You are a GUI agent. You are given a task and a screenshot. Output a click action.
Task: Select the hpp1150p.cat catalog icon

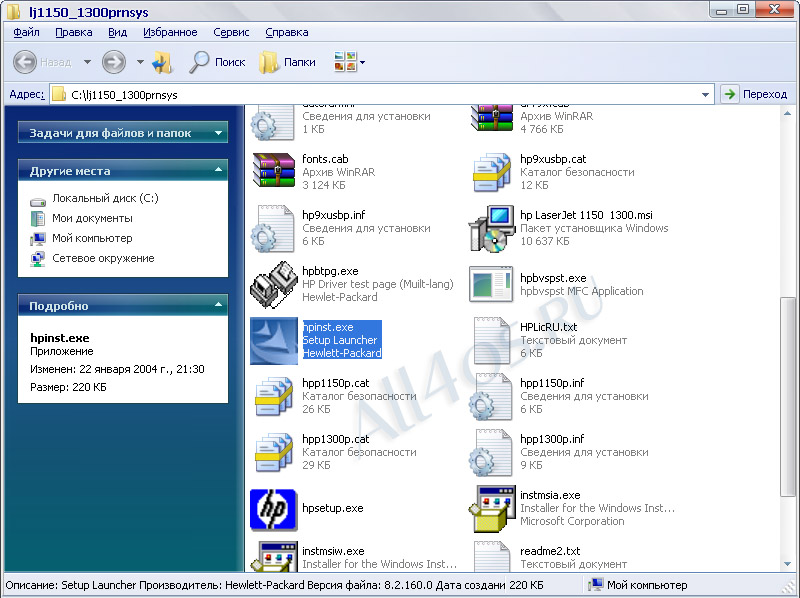pos(274,396)
